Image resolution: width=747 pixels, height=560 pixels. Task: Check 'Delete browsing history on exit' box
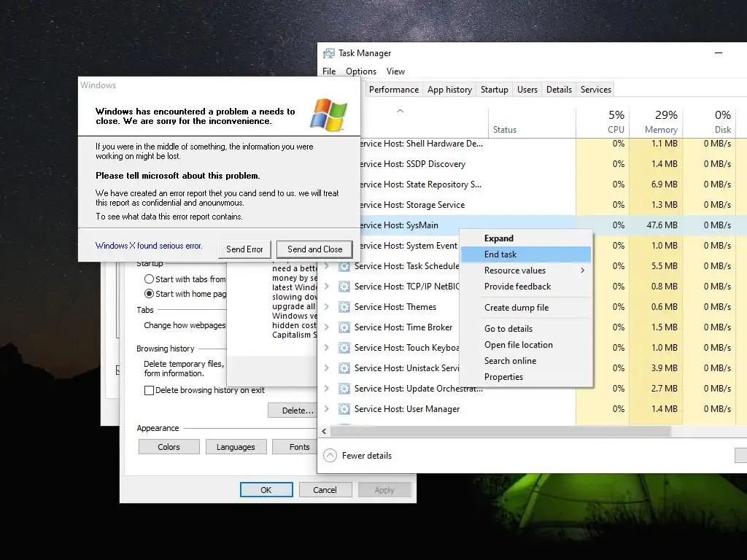point(149,391)
